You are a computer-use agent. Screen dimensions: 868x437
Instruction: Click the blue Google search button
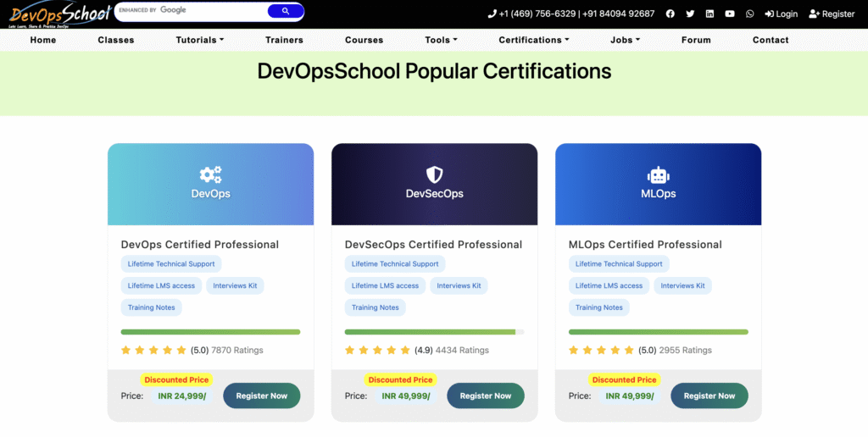[286, 10]
